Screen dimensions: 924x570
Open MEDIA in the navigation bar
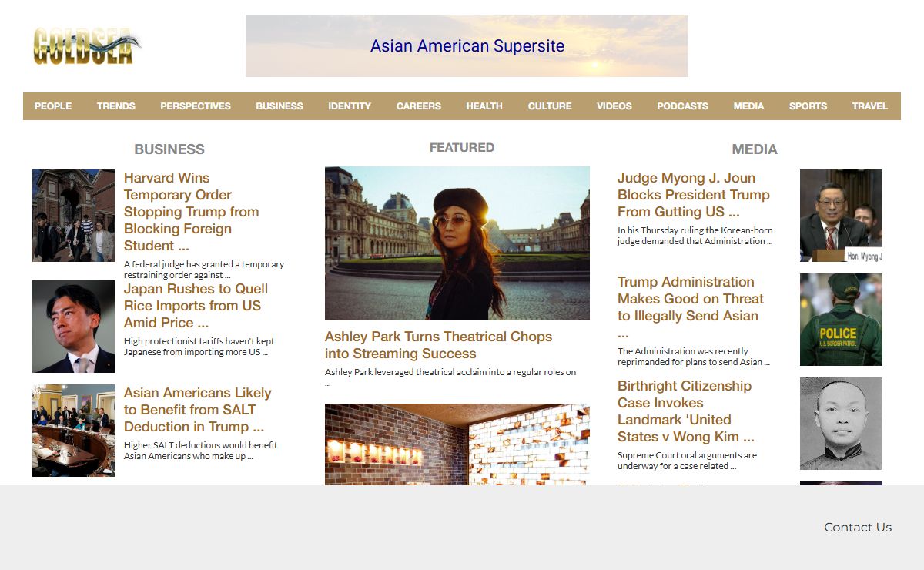tap(749, 106)
